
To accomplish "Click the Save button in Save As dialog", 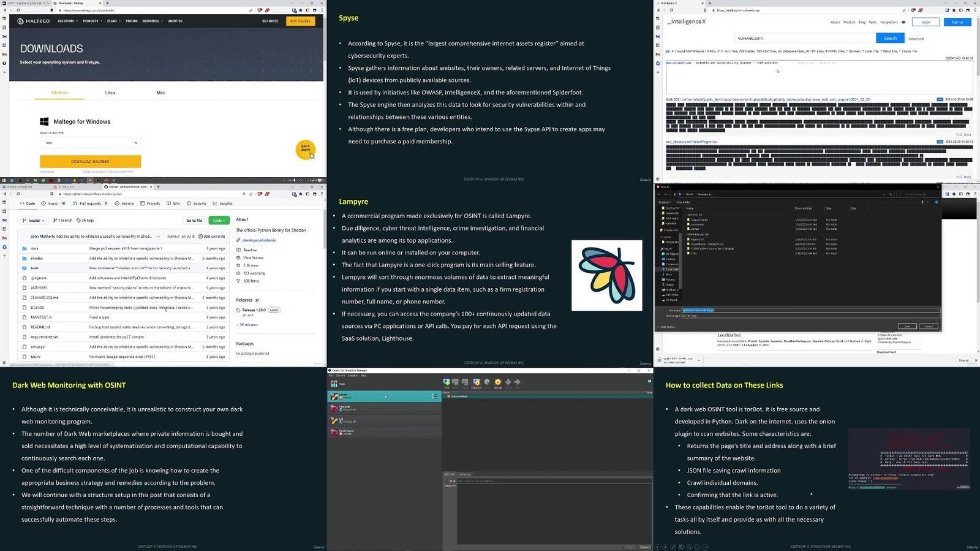I will pos(907,326).
